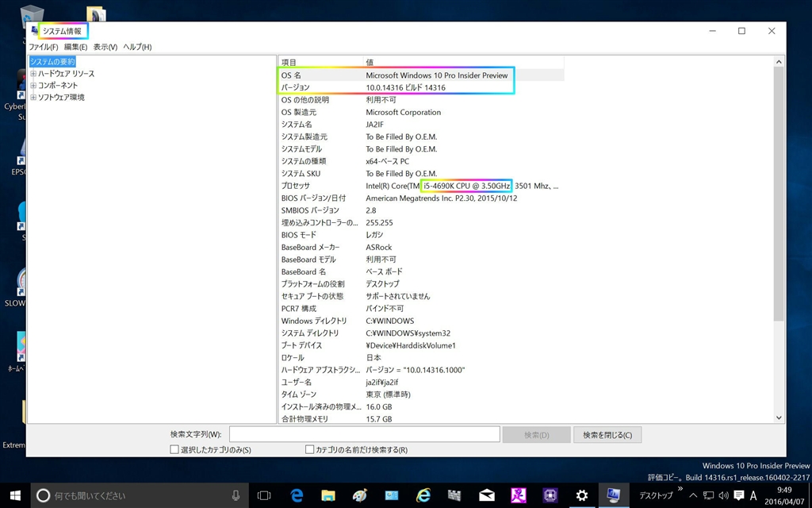Click the System Information title bar icon
812x508 pixels.
34,31
